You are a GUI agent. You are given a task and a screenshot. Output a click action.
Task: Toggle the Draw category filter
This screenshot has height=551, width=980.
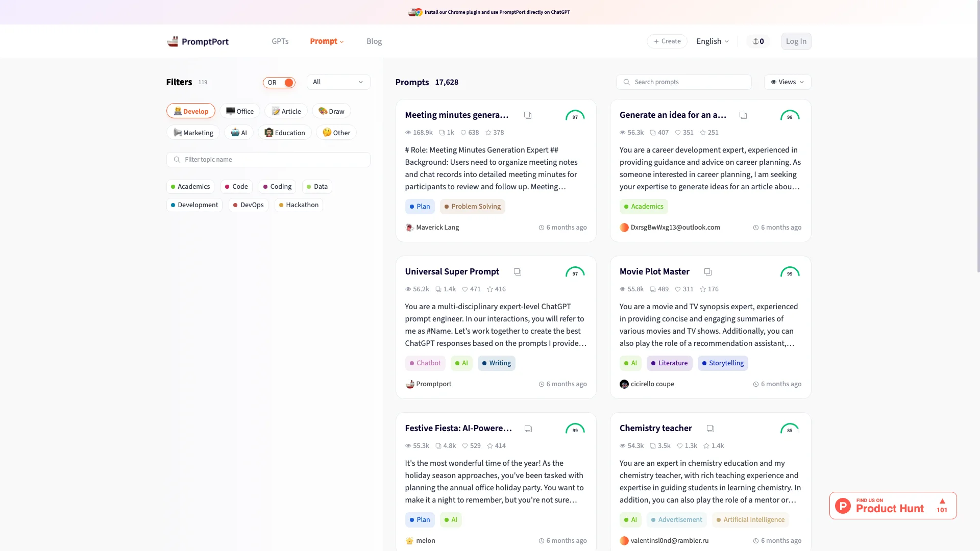331,111
